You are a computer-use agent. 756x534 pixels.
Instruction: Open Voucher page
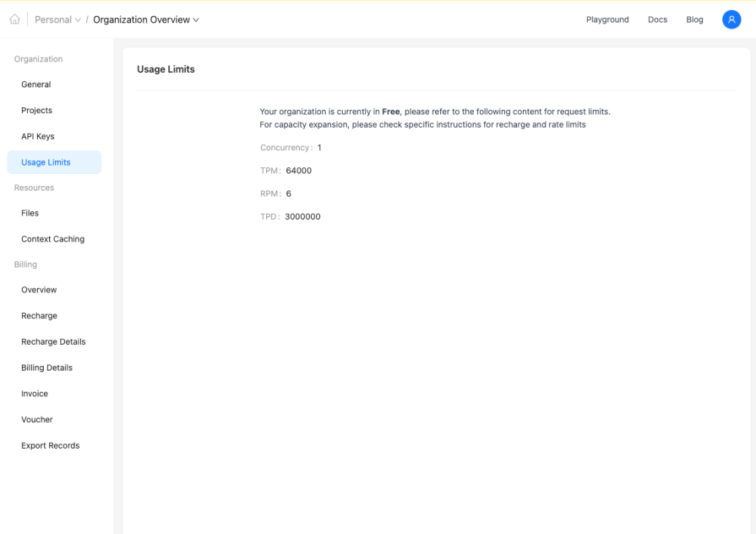54,420
